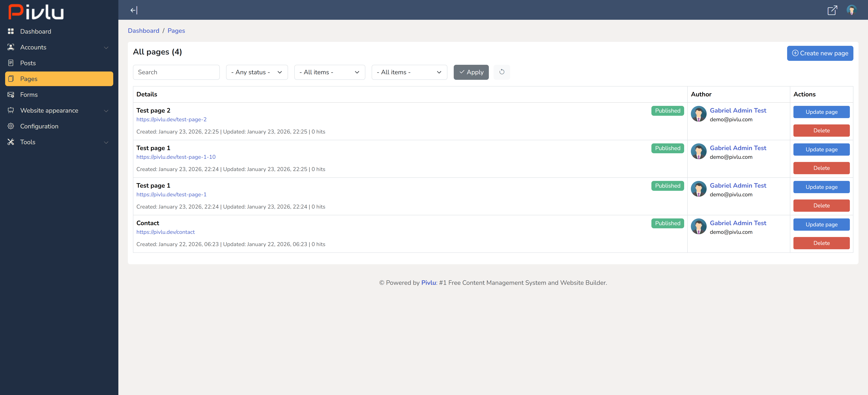Click the reset filters refresh icon
868x395 pixels.
[x=501, y=72]
